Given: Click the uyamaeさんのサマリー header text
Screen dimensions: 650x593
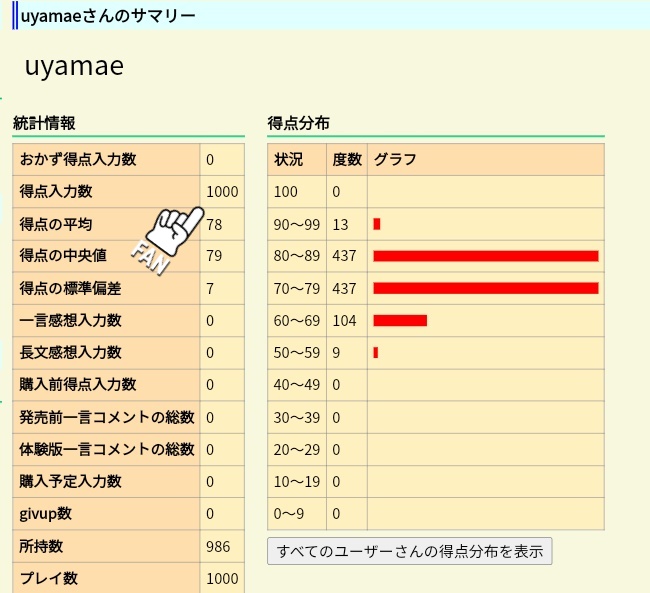Looking at the screenshot, I should tap(108, 16).
